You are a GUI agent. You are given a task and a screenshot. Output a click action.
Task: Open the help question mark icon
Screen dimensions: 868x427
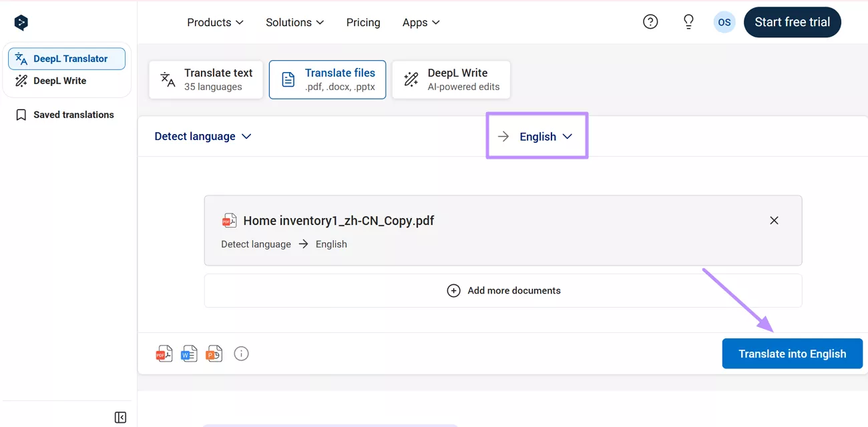(x=650, y=22)
